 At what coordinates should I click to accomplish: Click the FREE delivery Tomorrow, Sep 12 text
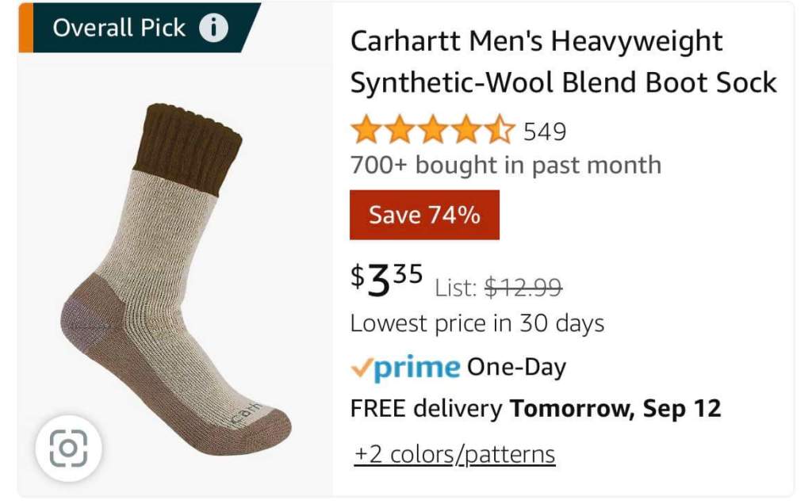point(536,409)
